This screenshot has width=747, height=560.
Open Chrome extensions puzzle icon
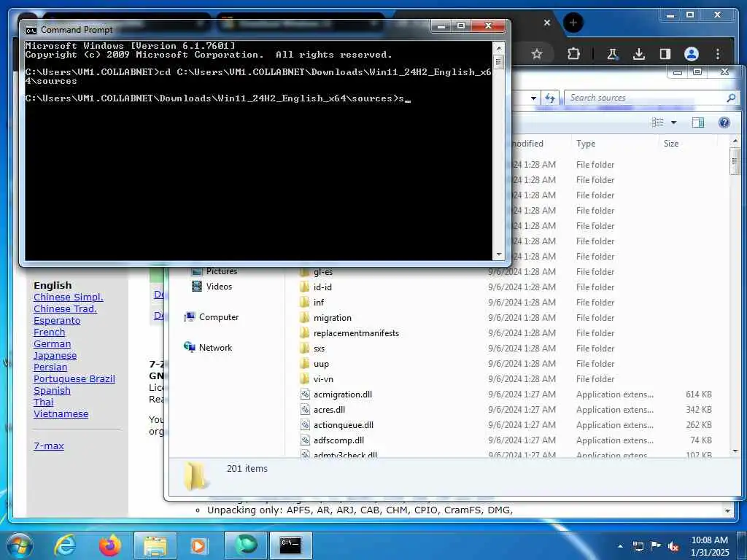[573, 54]
